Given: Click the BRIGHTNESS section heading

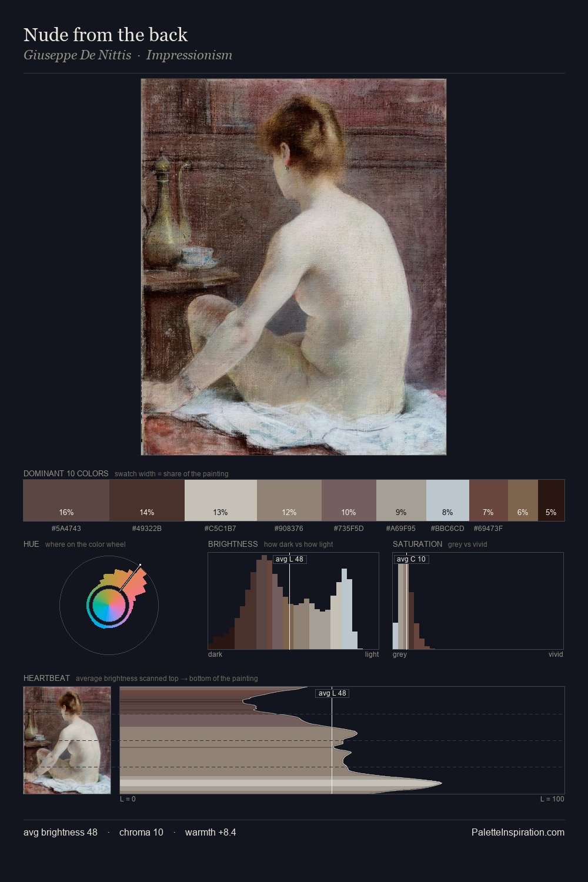Looking at the screenshot, I should [x=233, y=544].
